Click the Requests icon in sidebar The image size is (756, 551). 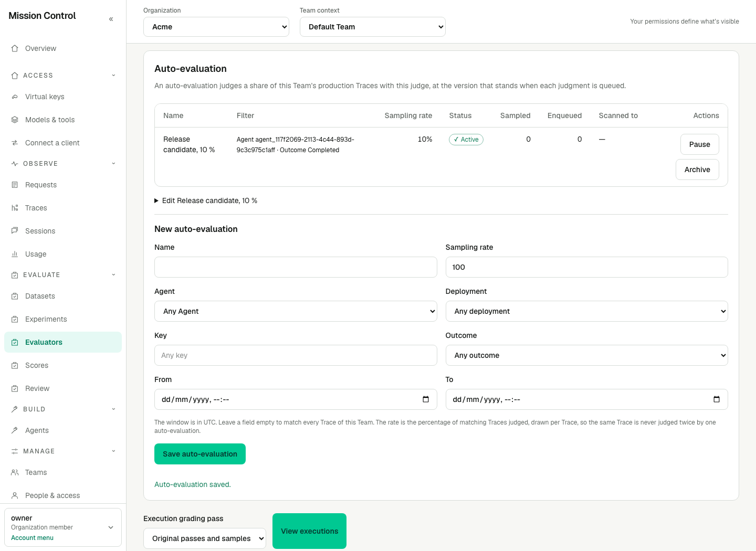[x=15, y=185]
